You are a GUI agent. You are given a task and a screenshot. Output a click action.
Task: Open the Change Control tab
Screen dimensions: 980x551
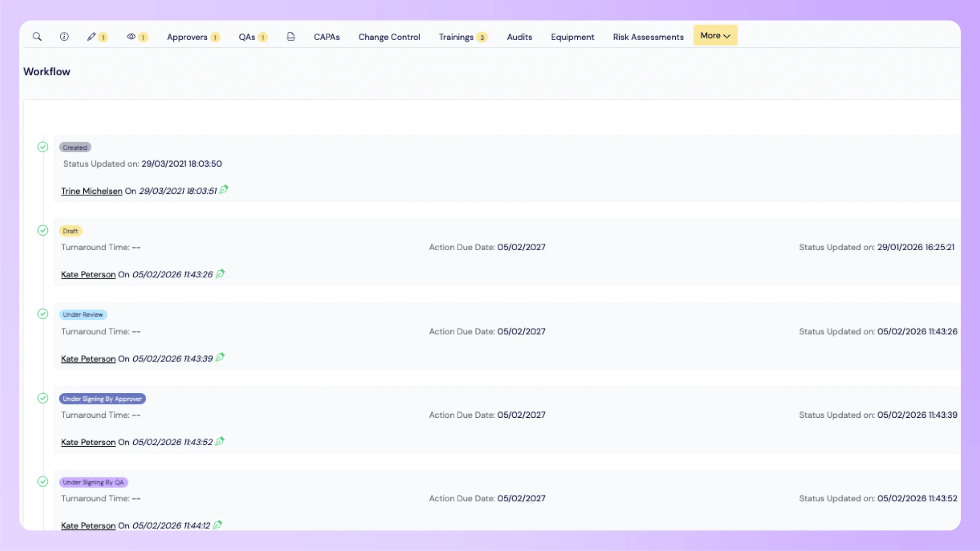(x=389, y=37)
